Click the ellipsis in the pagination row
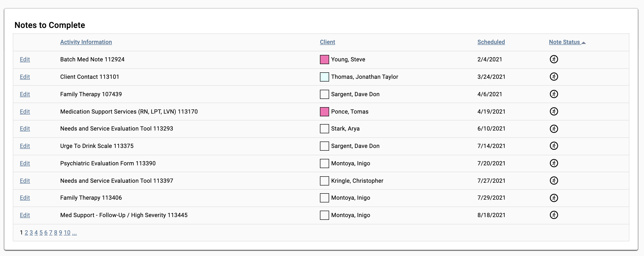This screenshot has width=644, height=256. 74,232
